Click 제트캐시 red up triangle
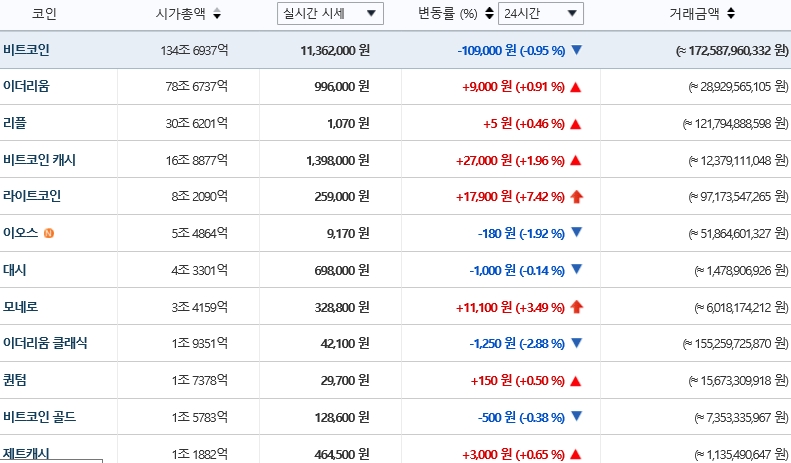 [576, 454]
